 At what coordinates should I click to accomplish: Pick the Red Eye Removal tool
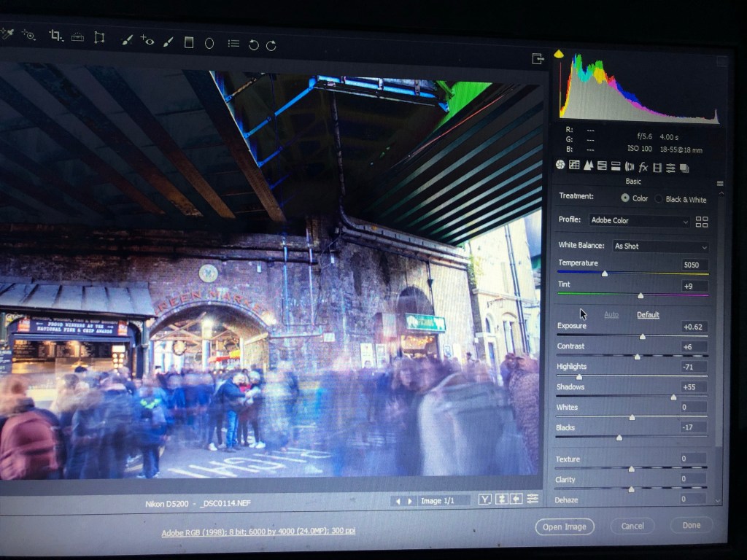pyautogui.click(x=147, y=40)
